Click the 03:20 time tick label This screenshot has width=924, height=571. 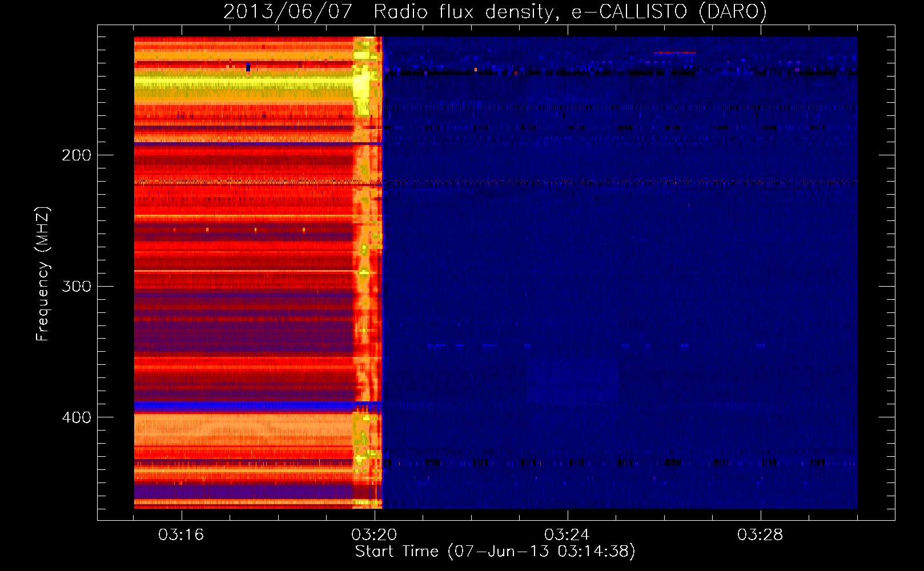pos(374,535)
